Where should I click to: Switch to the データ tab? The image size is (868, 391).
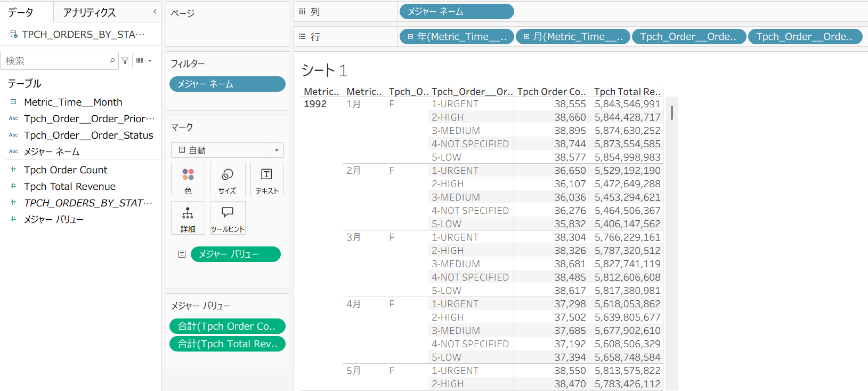[x=21, y=12]
